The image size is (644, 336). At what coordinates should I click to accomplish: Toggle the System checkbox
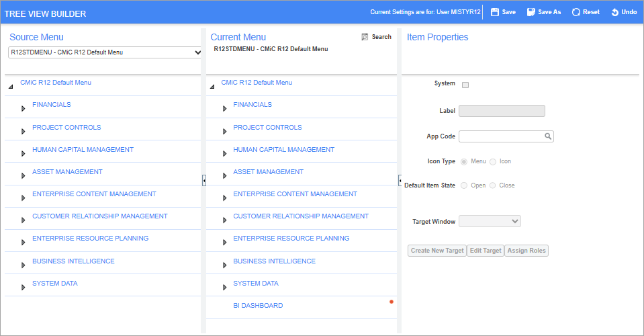coord(465,85)
